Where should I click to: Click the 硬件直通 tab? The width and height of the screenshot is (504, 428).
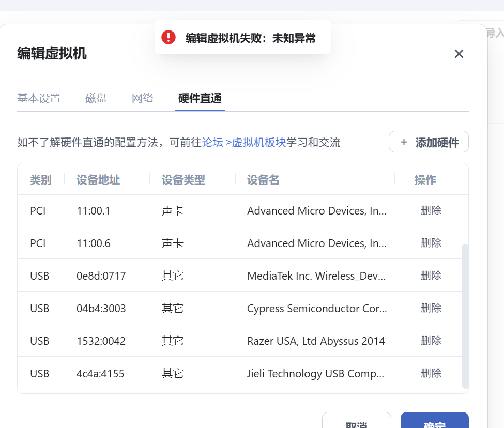[x=200, y=98]
